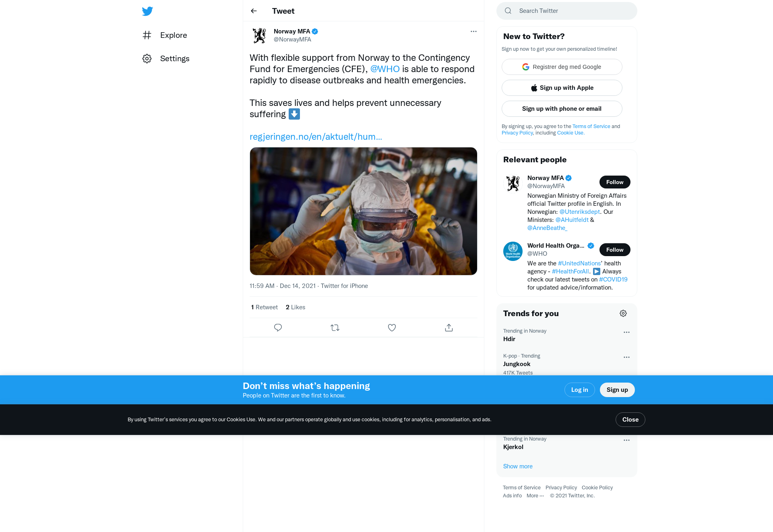
Task: Open the Norway MFA profile avatar in the tweet
Action: (259, 35)
